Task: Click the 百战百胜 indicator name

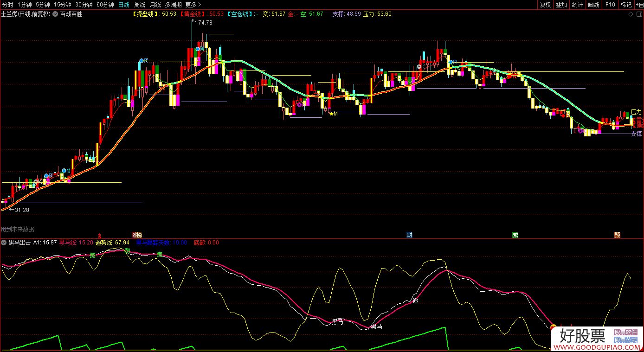Action: [x=71, y=14]
